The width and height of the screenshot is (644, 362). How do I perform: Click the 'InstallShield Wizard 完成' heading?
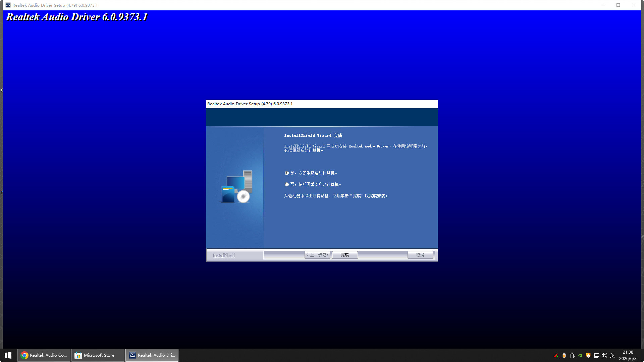[x=313, y=135]
